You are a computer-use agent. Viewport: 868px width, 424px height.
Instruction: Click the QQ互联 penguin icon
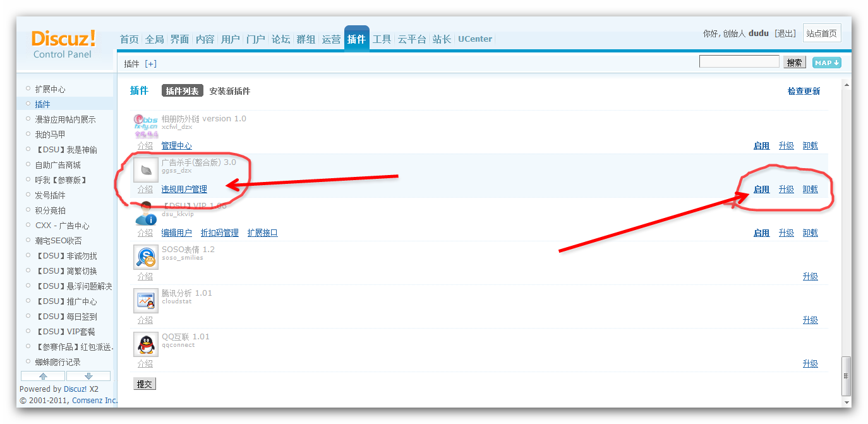(x=146, y=344)
